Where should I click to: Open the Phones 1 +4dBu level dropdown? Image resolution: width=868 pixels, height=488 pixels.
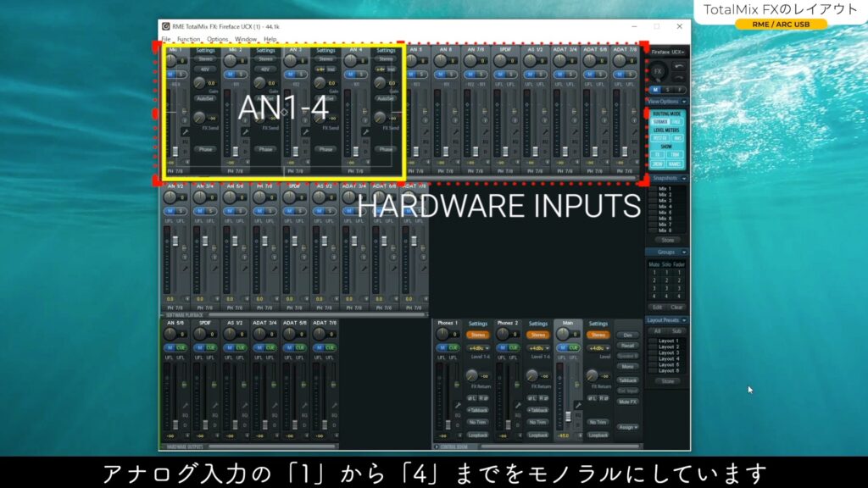tap(478, 348)
